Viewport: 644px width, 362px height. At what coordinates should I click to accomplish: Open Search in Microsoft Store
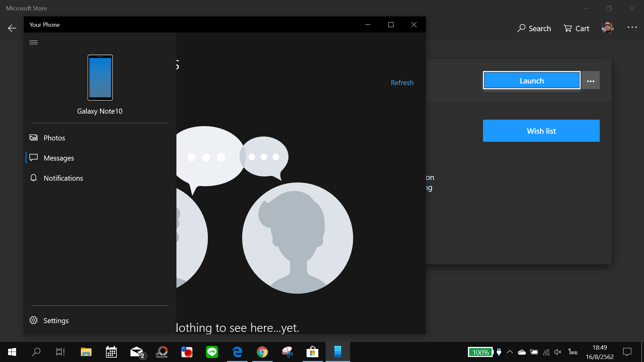pos(534,28)
